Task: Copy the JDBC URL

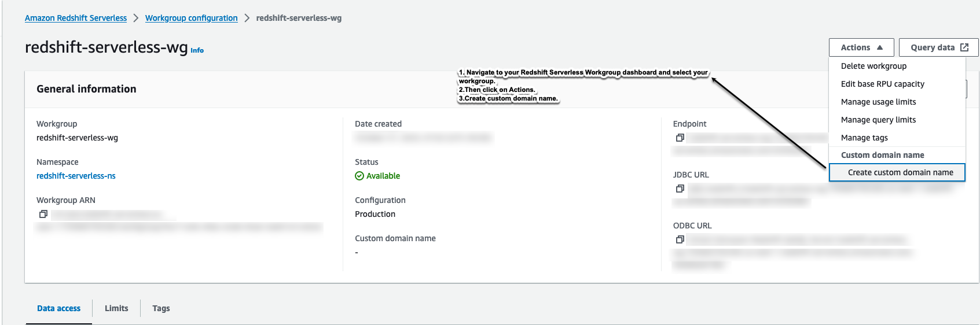Action: click(680, 189)
